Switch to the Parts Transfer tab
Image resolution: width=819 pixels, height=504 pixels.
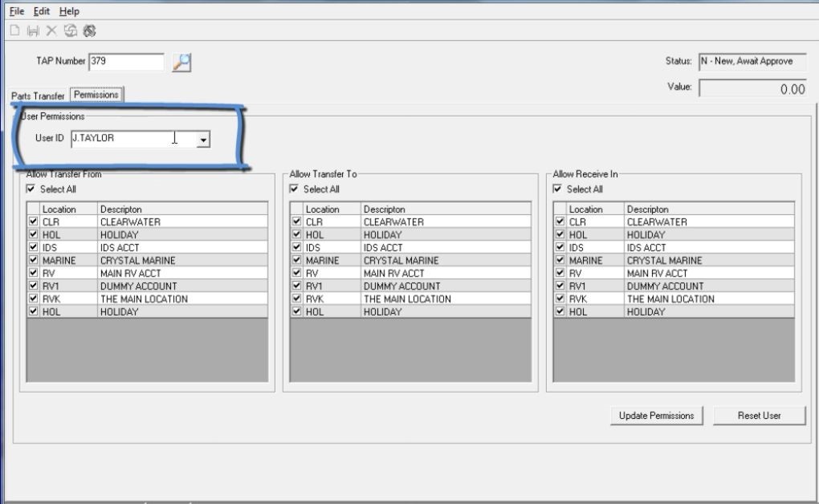[x=38, y=96]
